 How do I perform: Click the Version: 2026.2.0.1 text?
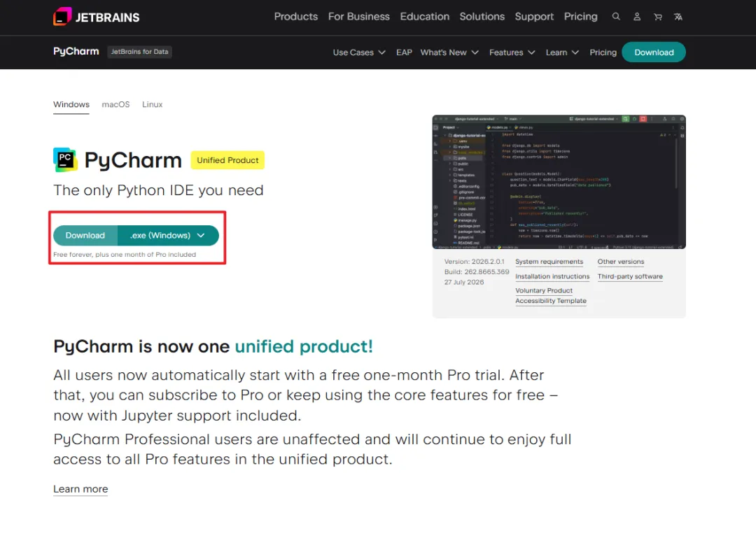coord(474,262)
